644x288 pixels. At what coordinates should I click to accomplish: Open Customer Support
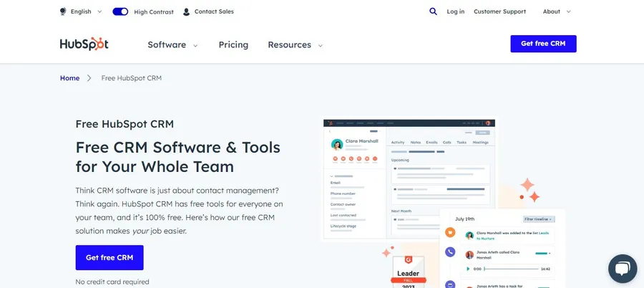(499, 11)
